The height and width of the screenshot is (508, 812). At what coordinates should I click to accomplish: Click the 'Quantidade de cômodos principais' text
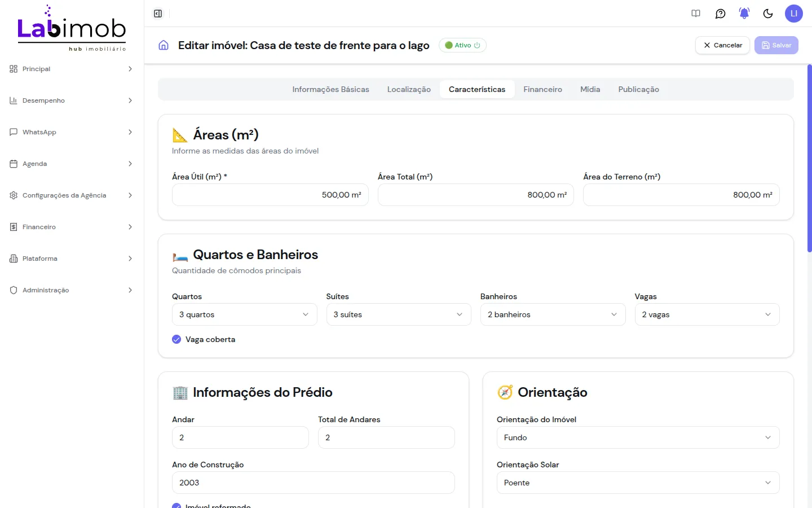coord(236,270)
